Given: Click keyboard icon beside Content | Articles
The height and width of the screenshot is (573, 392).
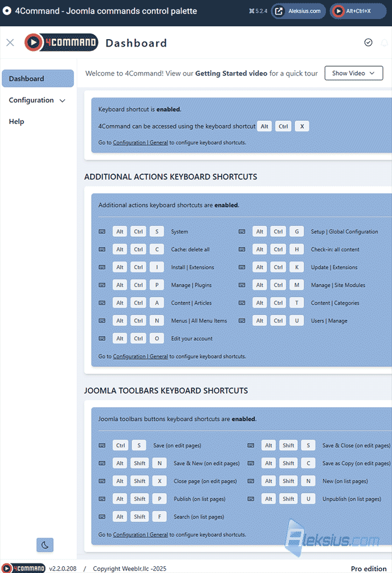Looking at the screenshot, I should 102,303.
